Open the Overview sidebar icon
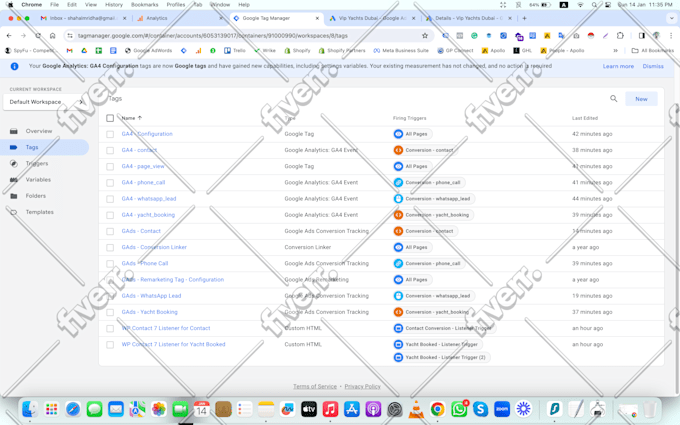Image resolution: width=680 pixels, height=425 pixels. coord(14,131)
